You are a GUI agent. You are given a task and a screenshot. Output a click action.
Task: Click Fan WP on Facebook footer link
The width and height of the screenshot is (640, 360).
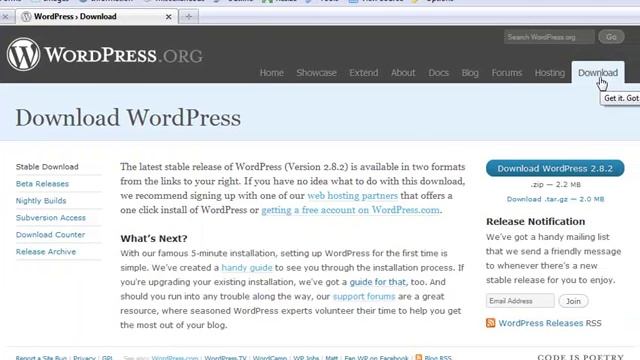click(376, 358)
